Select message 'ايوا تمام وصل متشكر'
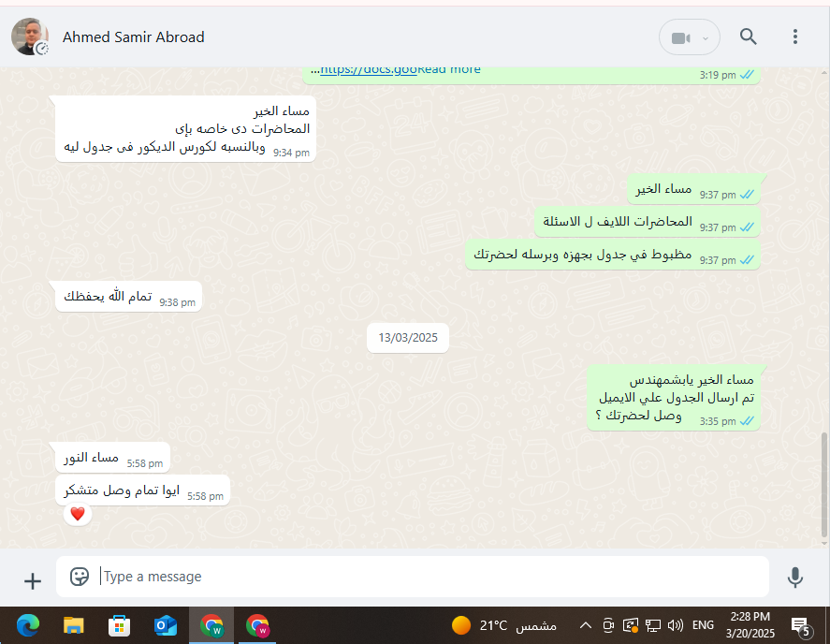This screenshot has width=830, height=644. click(x=143, y=490)
